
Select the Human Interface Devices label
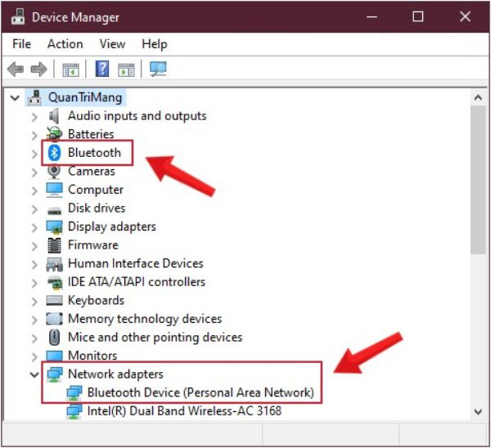pos(136,263)
